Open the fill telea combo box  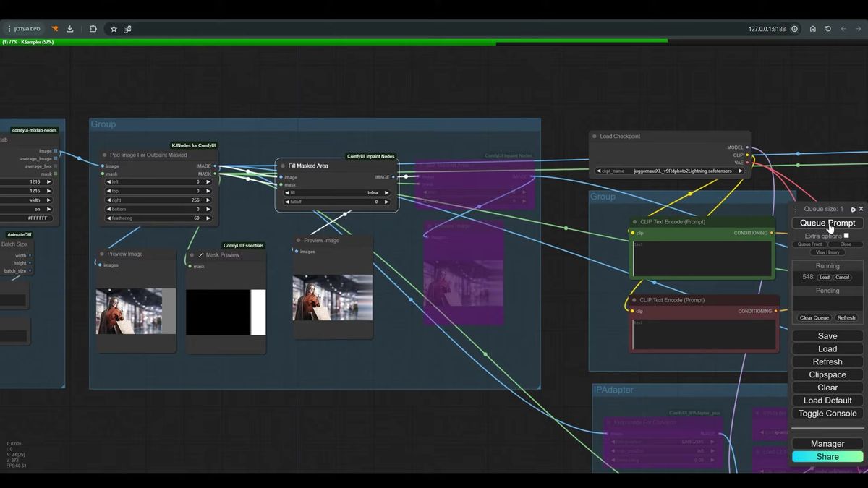[336, 193]
